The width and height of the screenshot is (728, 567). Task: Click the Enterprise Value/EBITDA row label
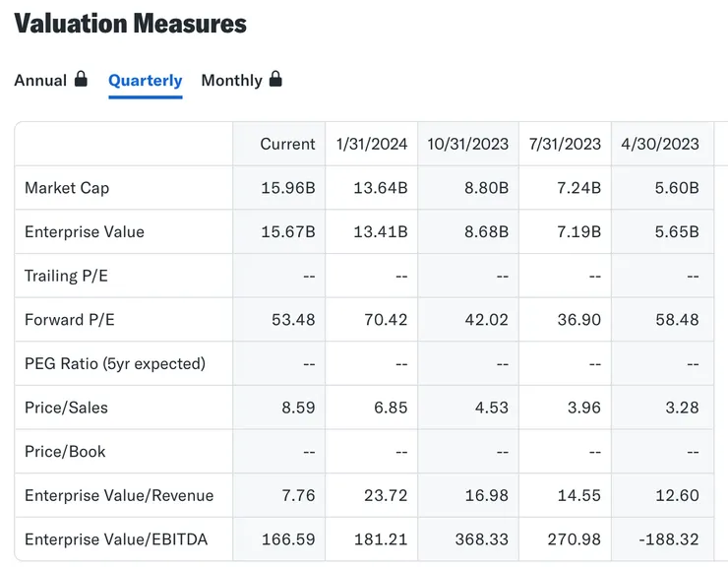click(x=116, y=539)
